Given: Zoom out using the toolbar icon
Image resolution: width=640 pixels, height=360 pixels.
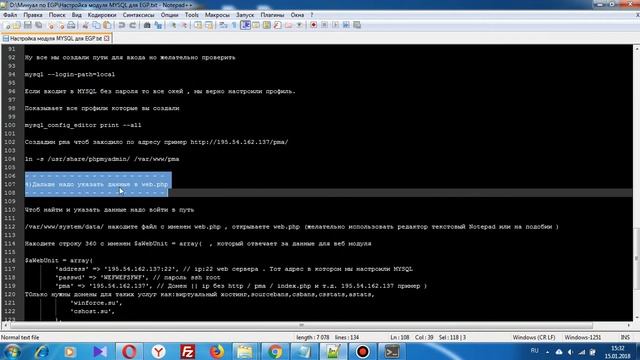Looking at the screenshot, I should click(x=184, y=25).
